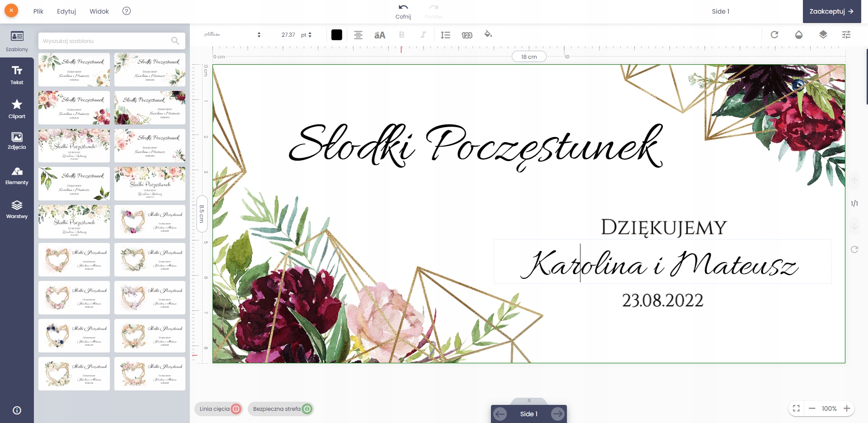
Task: Expand the page panel above Side 1
Action: tap(528, 401)
